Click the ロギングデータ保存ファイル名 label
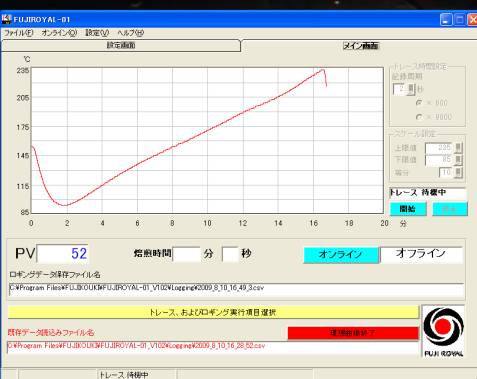Image resolution: width=477 pixels, height=379 pixels. pyautogui.click(x=55, y=275)
